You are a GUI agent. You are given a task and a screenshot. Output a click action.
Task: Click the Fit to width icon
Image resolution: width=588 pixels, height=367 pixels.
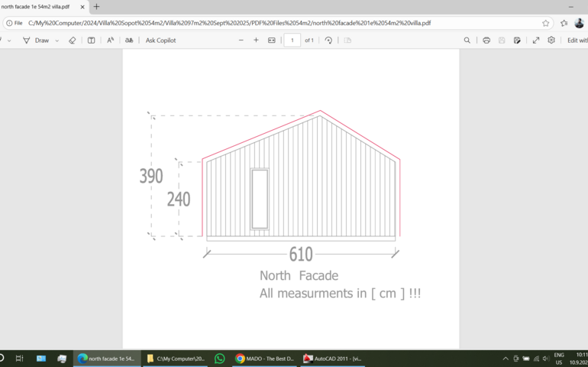(x=271, y=41)
